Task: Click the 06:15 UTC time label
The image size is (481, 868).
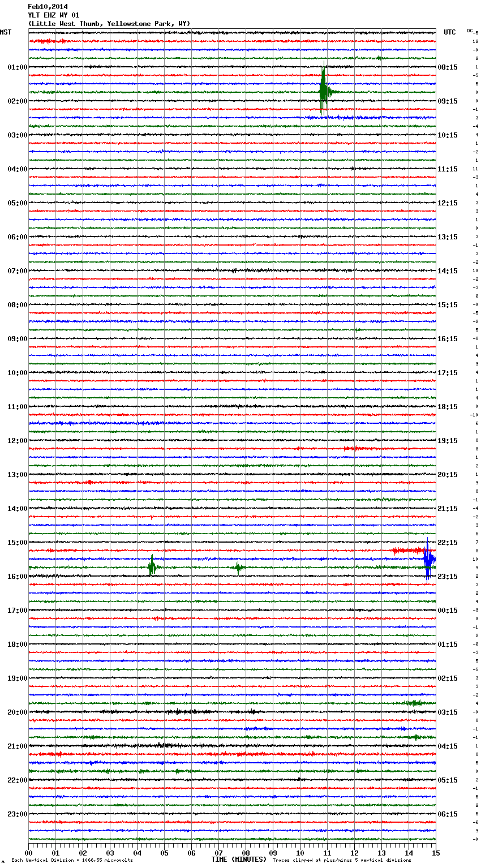Action: [x=448, y=814]
